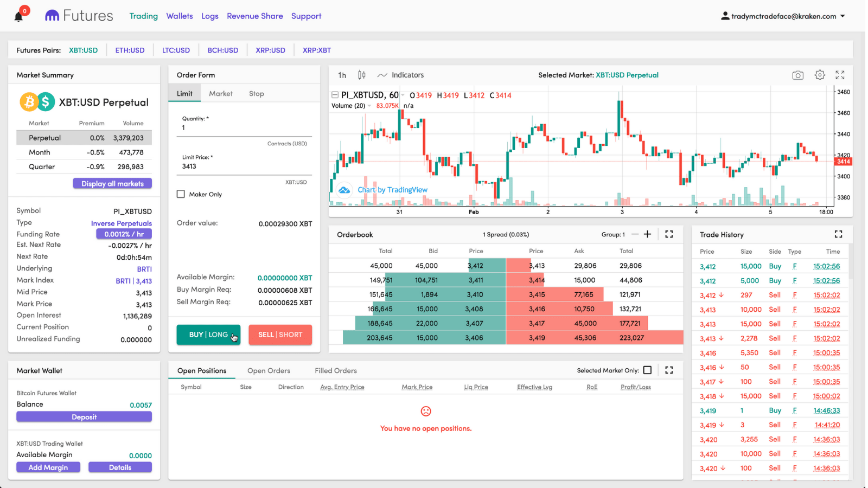This screenshot has height=488, width=868.
Task: Click the Deposit button
Action: [x=84, y=417]
